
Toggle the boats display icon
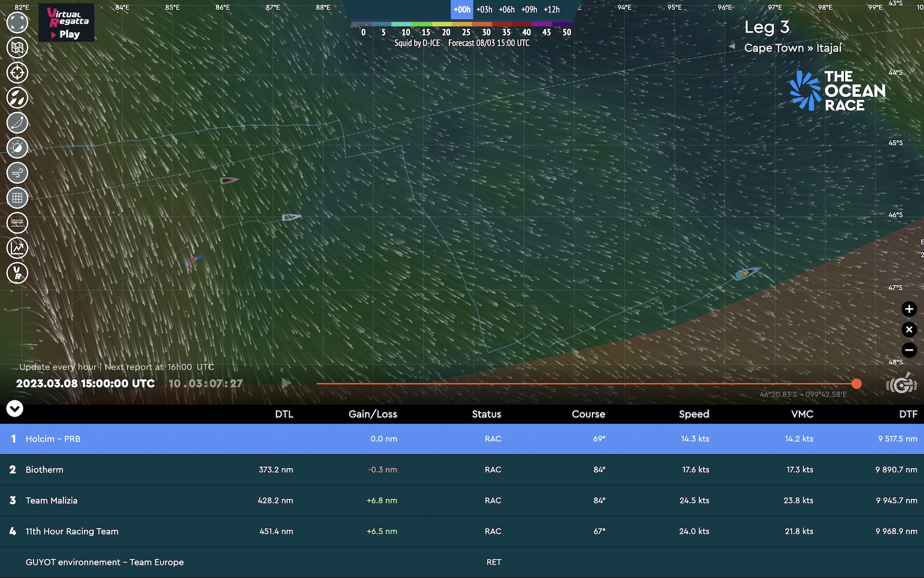17,98
